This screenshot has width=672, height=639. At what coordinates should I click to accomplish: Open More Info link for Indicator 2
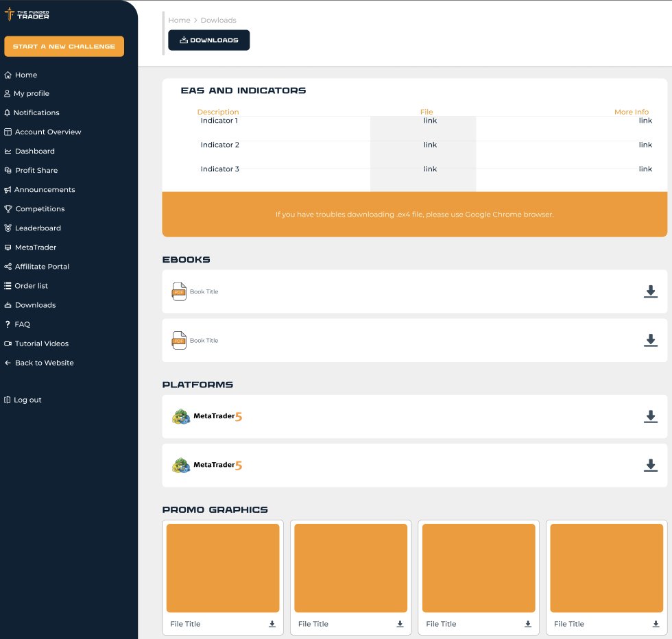[645, 145]
